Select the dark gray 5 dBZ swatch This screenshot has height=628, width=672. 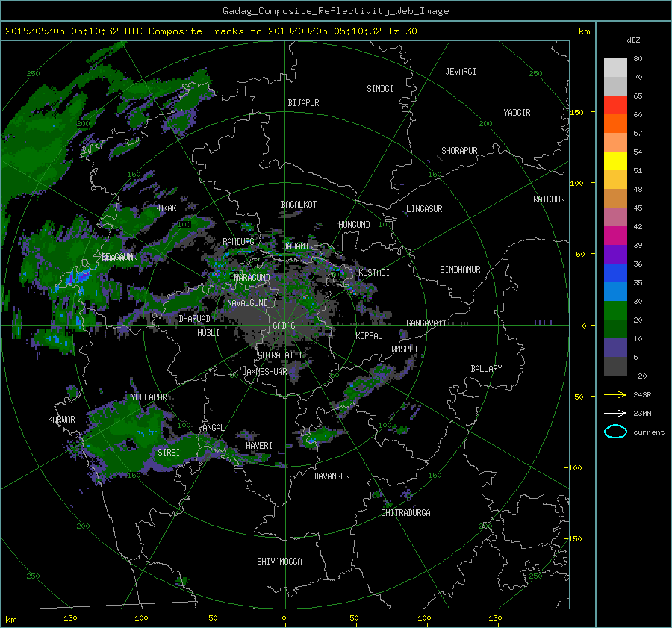coord(615,367)
